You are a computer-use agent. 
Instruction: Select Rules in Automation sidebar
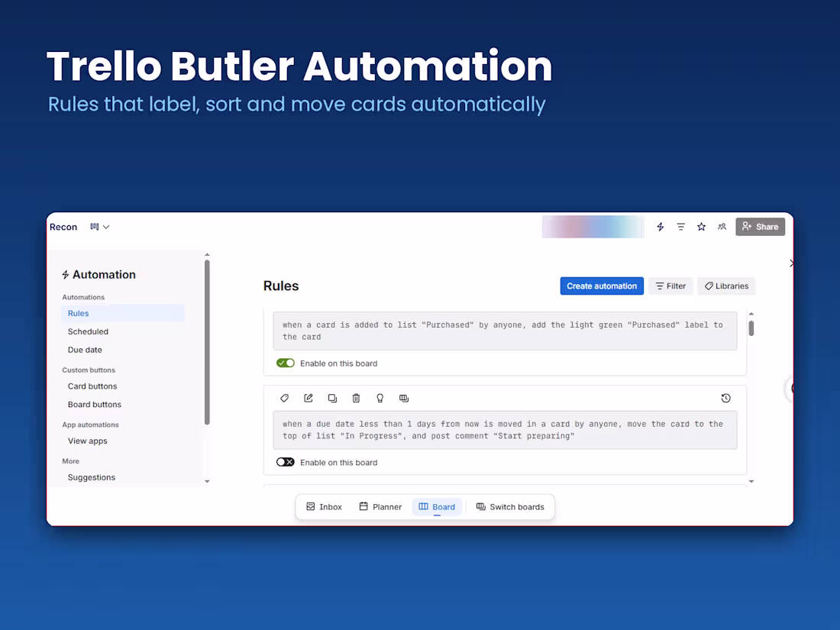click(x=123, y=313)
